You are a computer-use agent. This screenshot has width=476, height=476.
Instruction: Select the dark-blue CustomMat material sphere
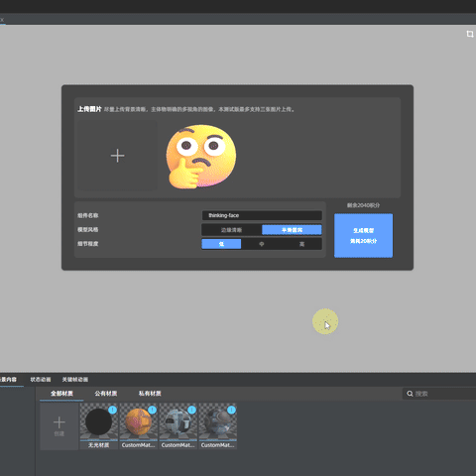click(217, 421)
